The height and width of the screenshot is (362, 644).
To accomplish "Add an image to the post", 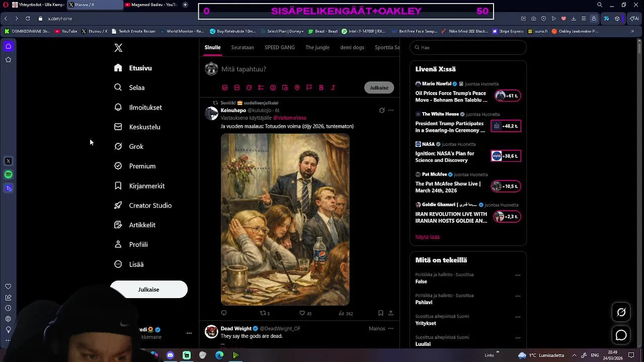I will [x=225, y=87].
